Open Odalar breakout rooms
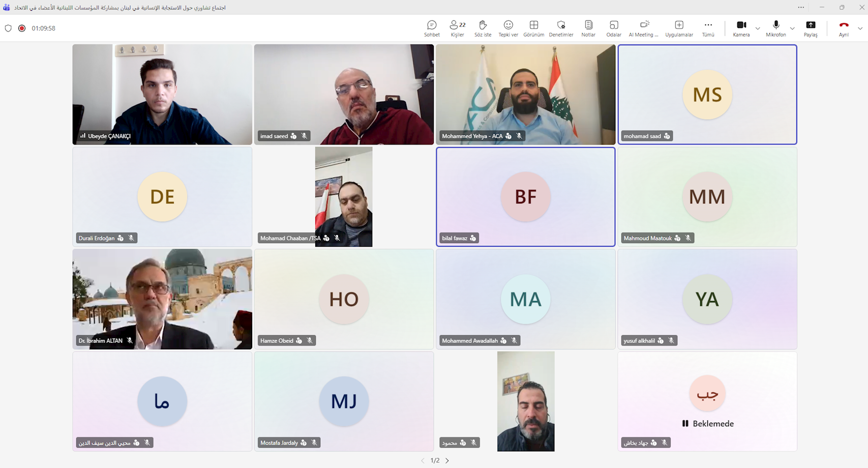This screenshot has height=468, width=868. tap(614, 28)
